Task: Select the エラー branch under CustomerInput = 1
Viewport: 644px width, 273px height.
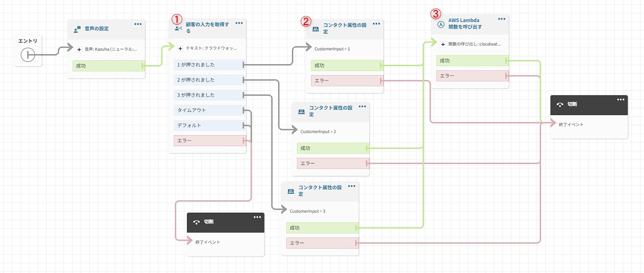Action: (x=347, y=81)
